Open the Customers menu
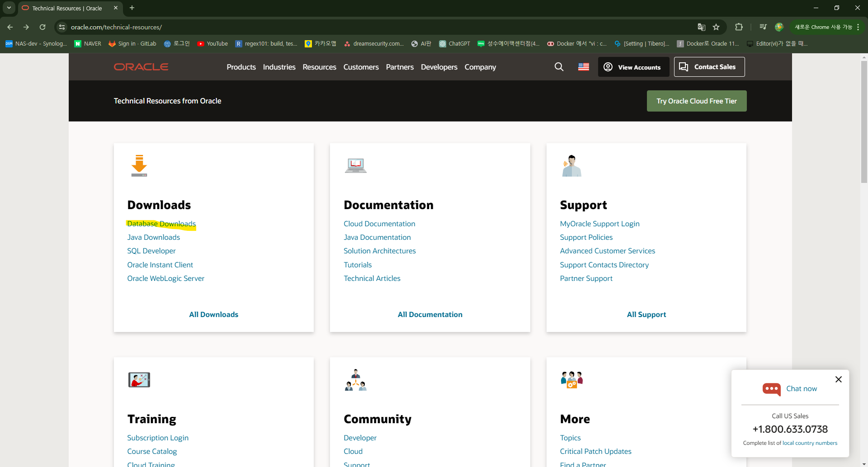 click(x=361, y=67)
